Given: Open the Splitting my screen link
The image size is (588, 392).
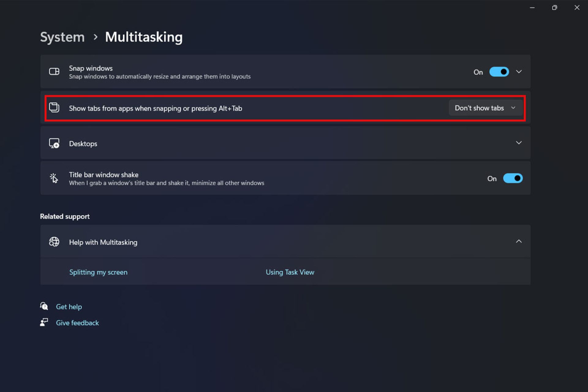Looking at the screenshot, I should click(x=98, y=272).
